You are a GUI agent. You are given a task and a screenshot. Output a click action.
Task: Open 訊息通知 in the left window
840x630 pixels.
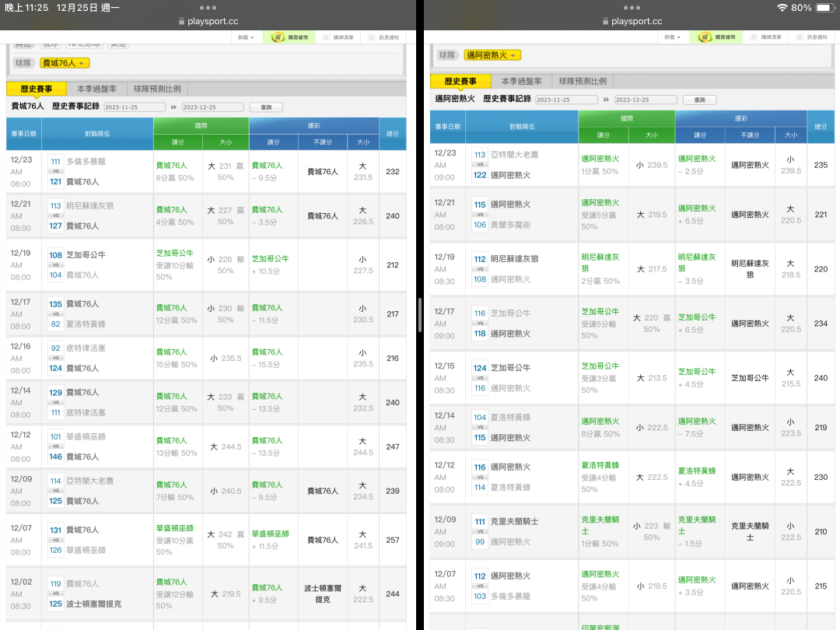coord(389,37)
